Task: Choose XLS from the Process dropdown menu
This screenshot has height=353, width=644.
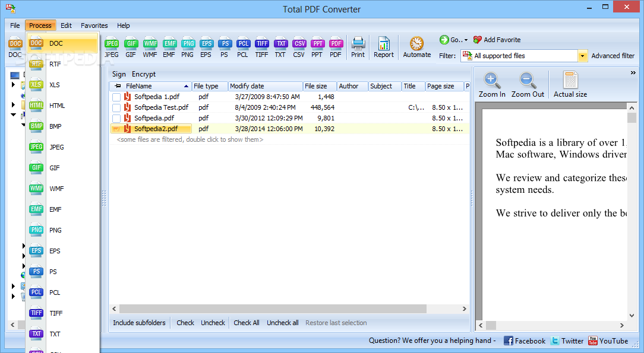Action: (x=62, y=85)
